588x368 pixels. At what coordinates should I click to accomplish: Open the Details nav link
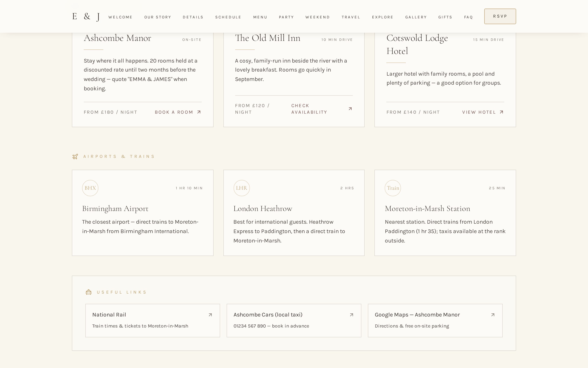point(193,17)
